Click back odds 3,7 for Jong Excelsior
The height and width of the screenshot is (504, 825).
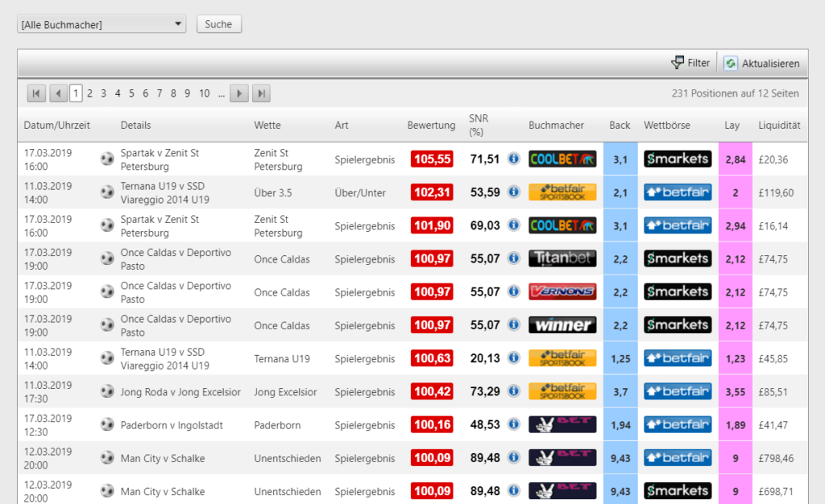tap(620, 391)
